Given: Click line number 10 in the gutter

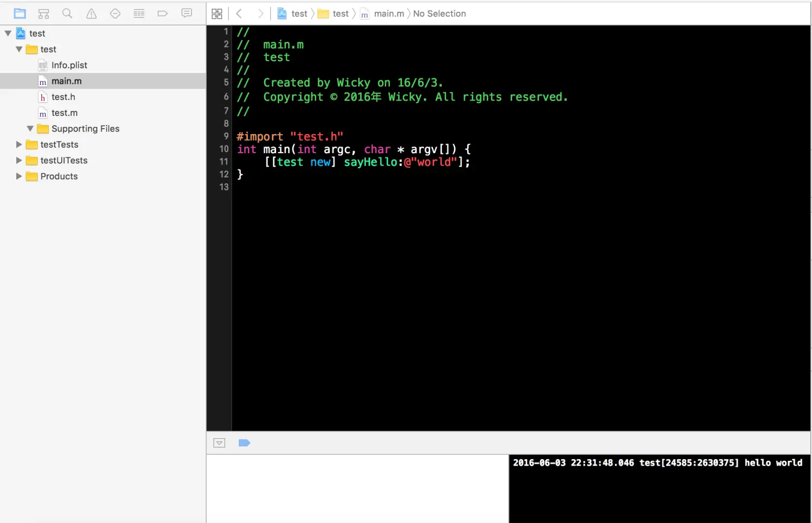Looking at the screenshot, I should [x=224, y=149].
